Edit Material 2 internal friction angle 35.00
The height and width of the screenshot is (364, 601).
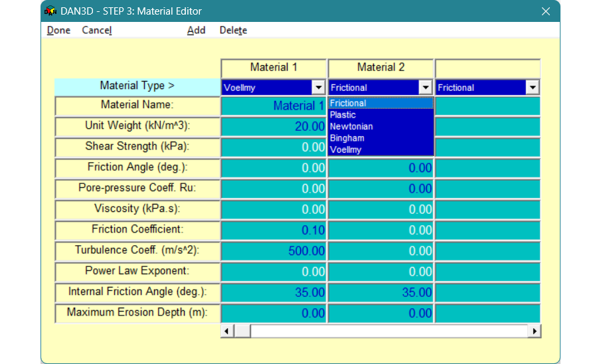click(381, 292)
